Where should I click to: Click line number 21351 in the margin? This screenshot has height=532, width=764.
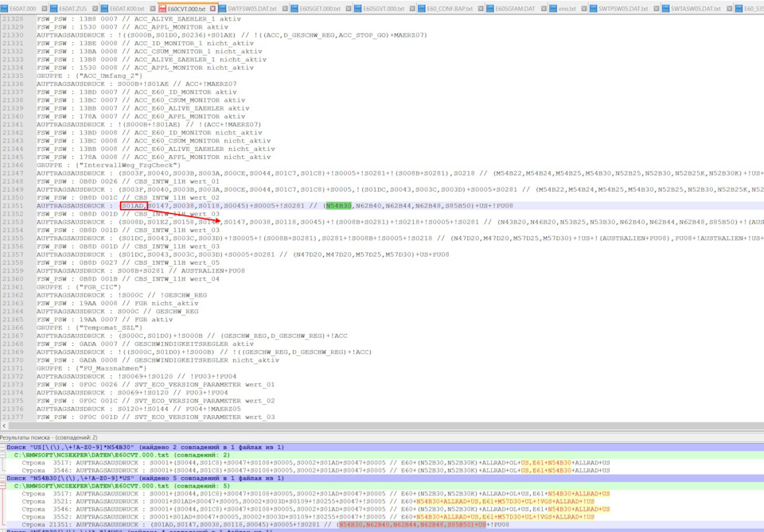(13, 206)
